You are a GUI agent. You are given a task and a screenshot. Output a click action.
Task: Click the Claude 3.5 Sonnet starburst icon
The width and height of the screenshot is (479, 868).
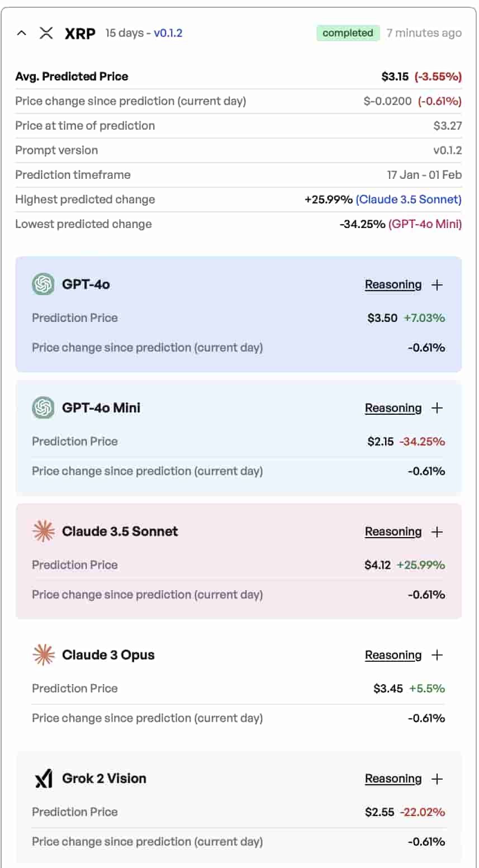tap(43, 532)
